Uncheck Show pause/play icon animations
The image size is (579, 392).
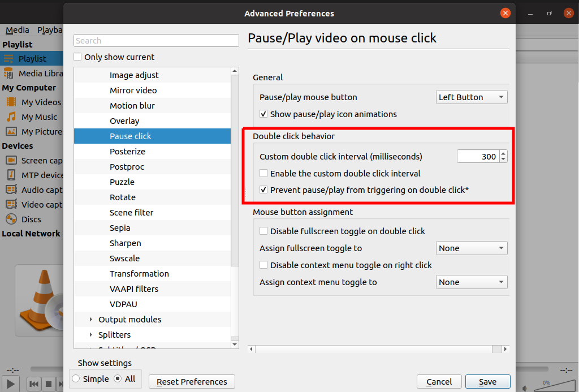263,114
